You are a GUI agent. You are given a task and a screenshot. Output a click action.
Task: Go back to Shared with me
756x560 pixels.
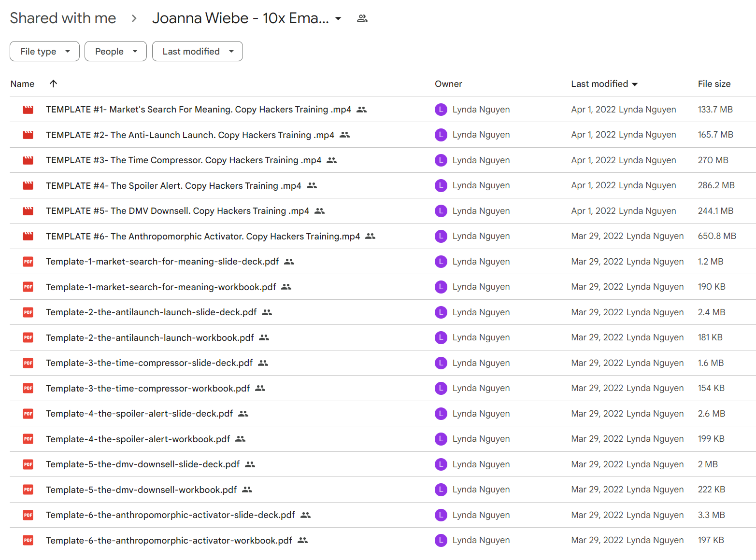pyautogui.click(x=63, y=18)
